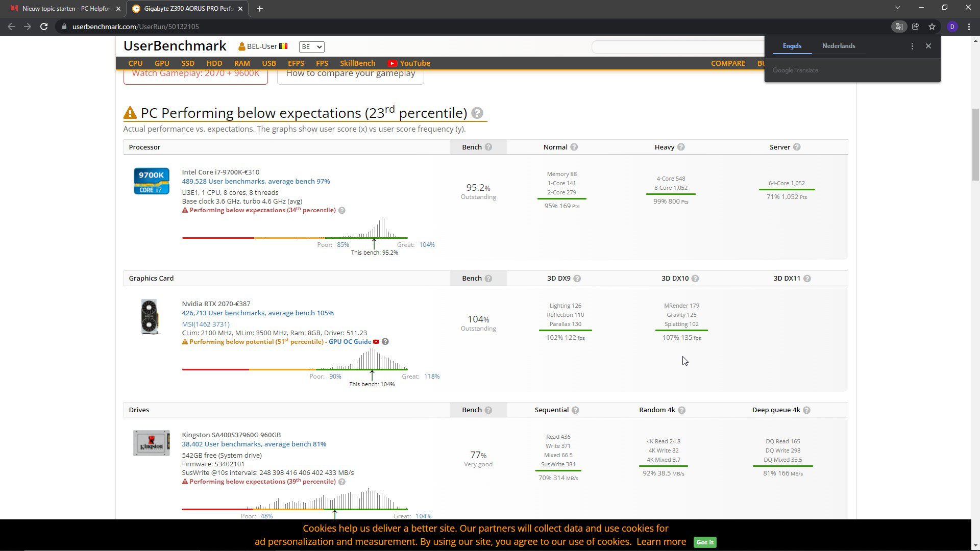Open the SSD menu item
Viewport: 980px width, 551px height.
click(188, 63)
